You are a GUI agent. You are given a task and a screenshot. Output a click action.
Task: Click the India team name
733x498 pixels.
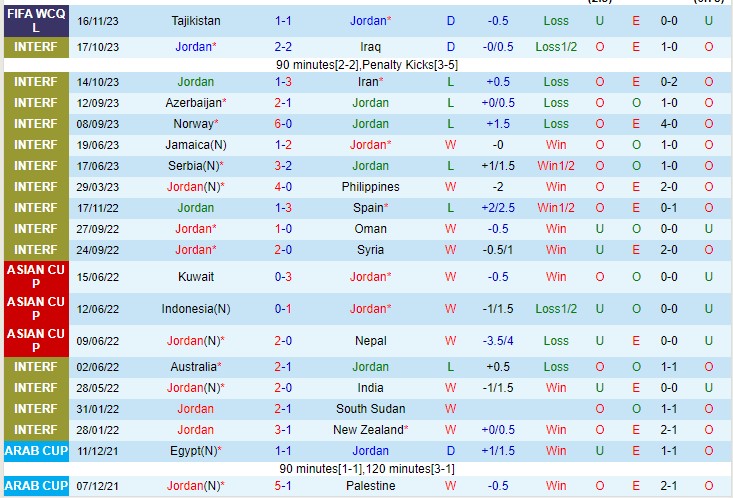370,388
